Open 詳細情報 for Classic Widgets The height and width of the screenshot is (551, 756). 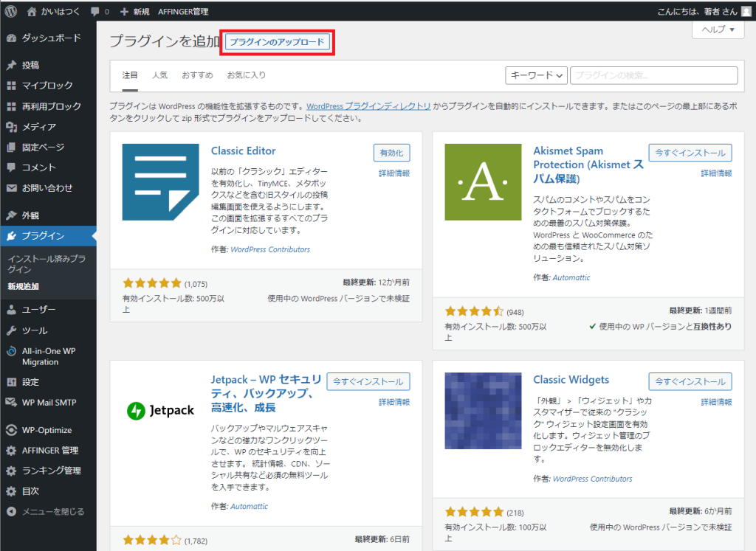[x=716, y=402]
